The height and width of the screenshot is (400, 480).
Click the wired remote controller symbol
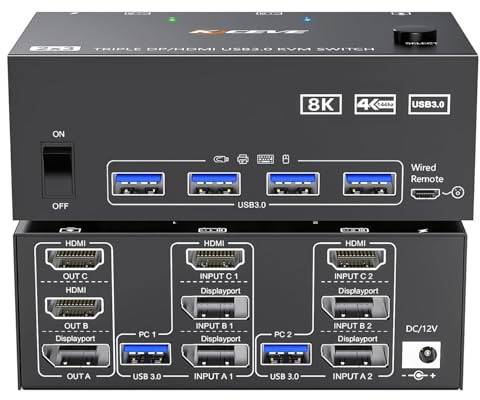pos(458,192)
